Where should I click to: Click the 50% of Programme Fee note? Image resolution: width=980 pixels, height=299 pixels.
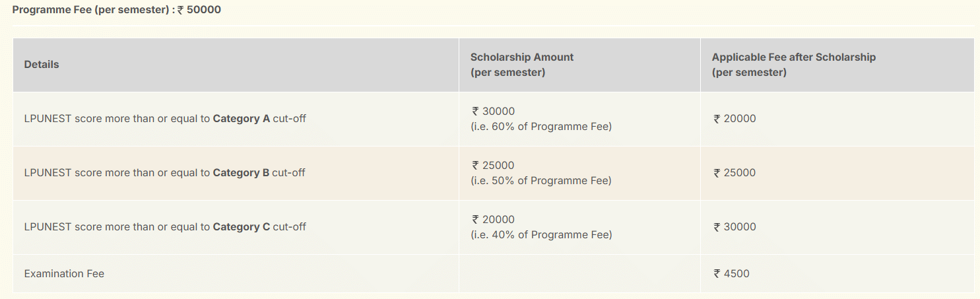(541, 180)
